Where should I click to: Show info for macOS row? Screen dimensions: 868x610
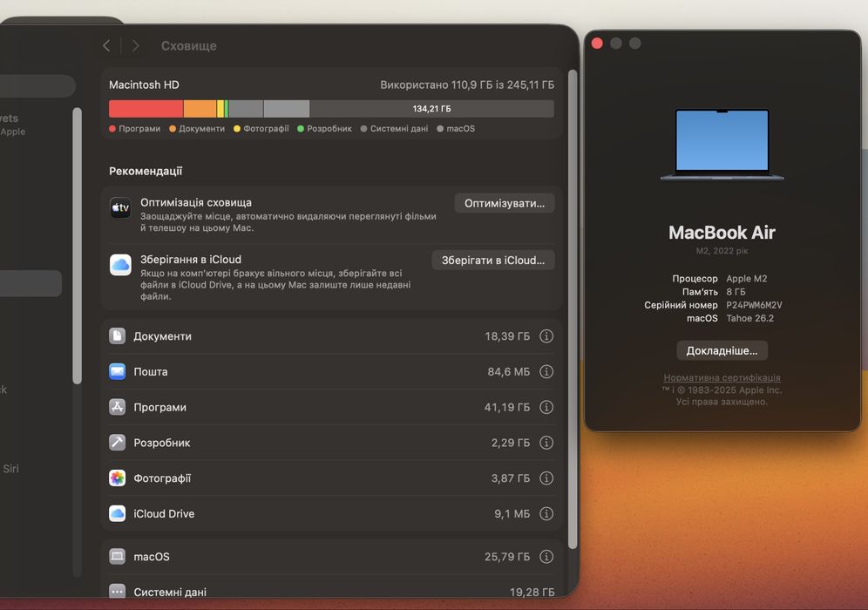coord(546,556)
